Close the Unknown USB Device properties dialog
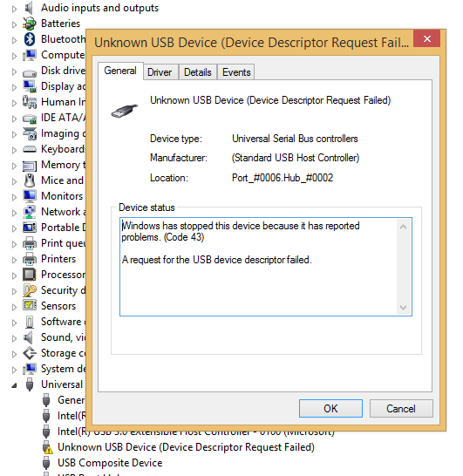 click(x=427, y=38)
